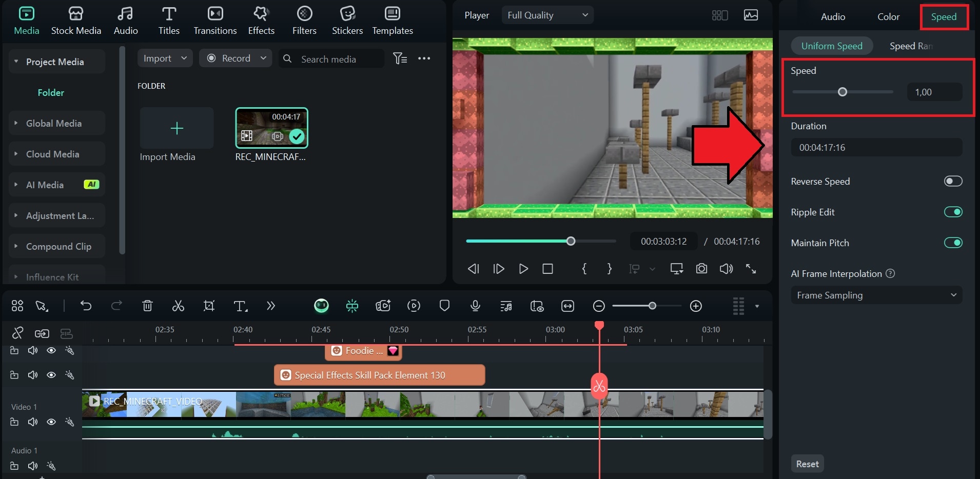Click the timeline zoom slider handle
Screen dimensions: 980x479
pos(652,306)
